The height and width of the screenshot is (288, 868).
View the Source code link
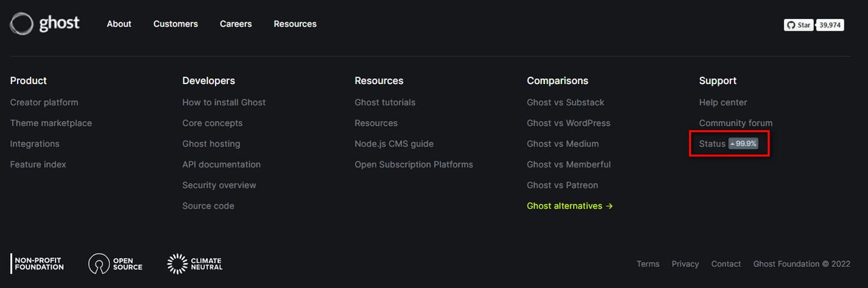208,206
